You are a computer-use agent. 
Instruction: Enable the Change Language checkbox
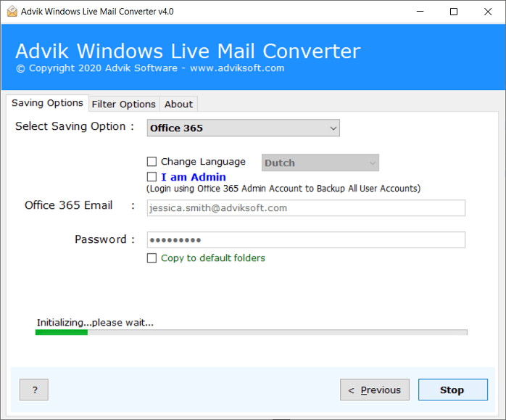point(152,162)
